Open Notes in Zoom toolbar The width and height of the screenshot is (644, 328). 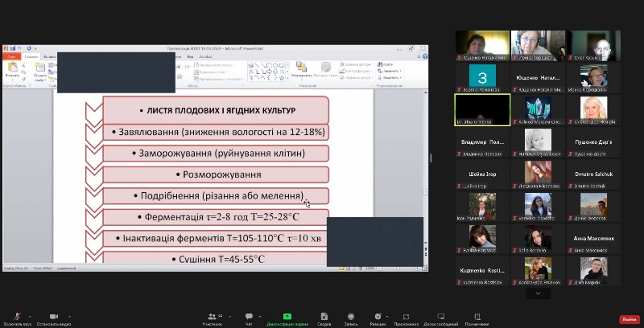click(x=477, y=319)
